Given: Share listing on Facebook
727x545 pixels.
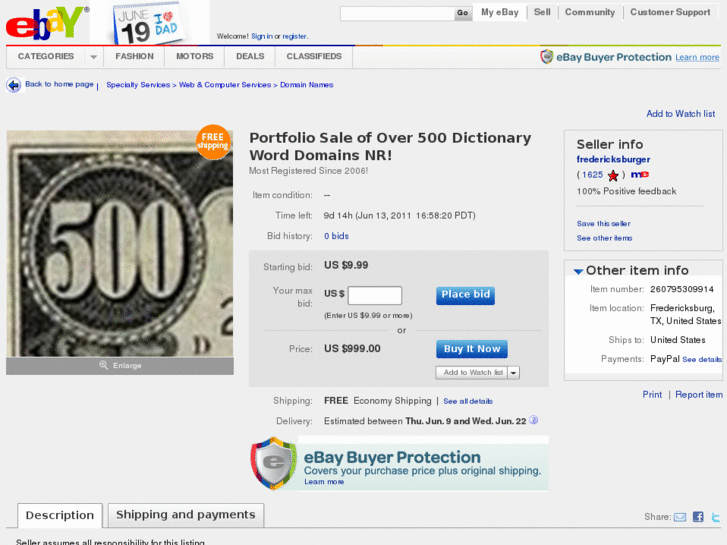Looking at the screenshot, I should (x=698, y=517).
